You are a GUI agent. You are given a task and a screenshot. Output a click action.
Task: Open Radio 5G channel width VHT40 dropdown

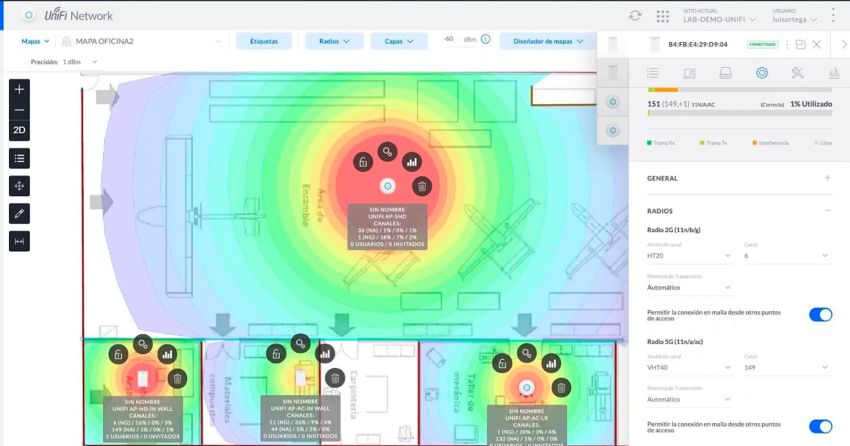tap(689, 367)
